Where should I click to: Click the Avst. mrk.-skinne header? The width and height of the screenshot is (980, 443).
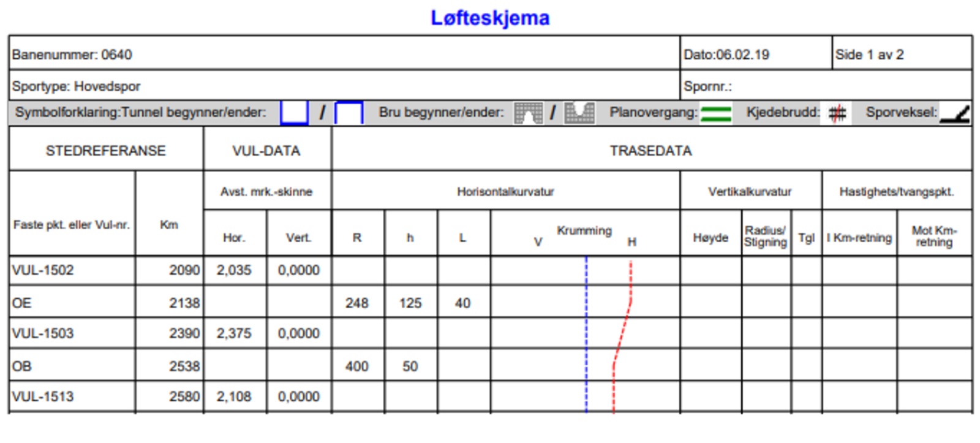[266, 192]
